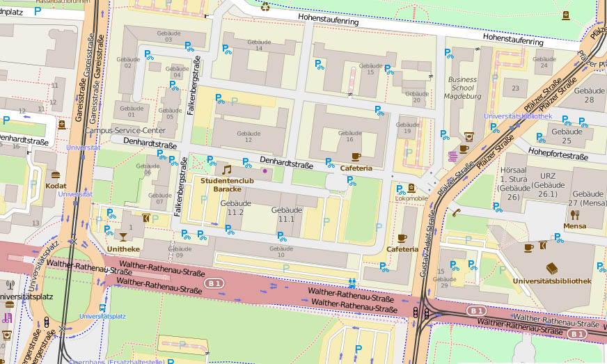The image size is (607, 364).
Task: Click the recycling icon near Hohenstaufenring
Action: (x=265, y=6)
